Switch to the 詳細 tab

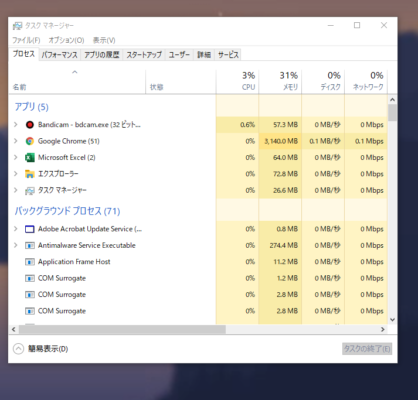pos(204,55)
